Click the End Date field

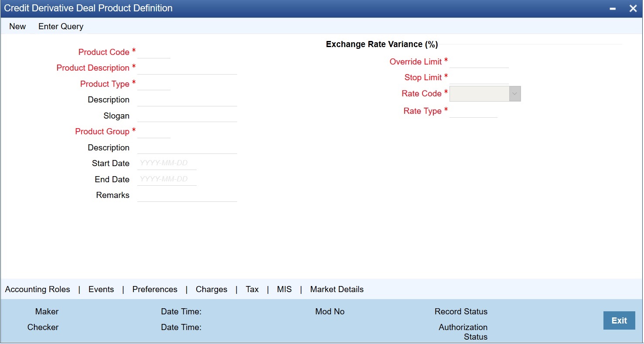(x=167, y=179)
